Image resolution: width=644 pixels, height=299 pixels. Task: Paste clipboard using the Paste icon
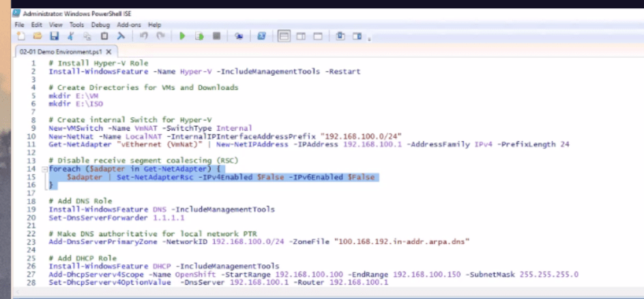(x=104, y=36)
